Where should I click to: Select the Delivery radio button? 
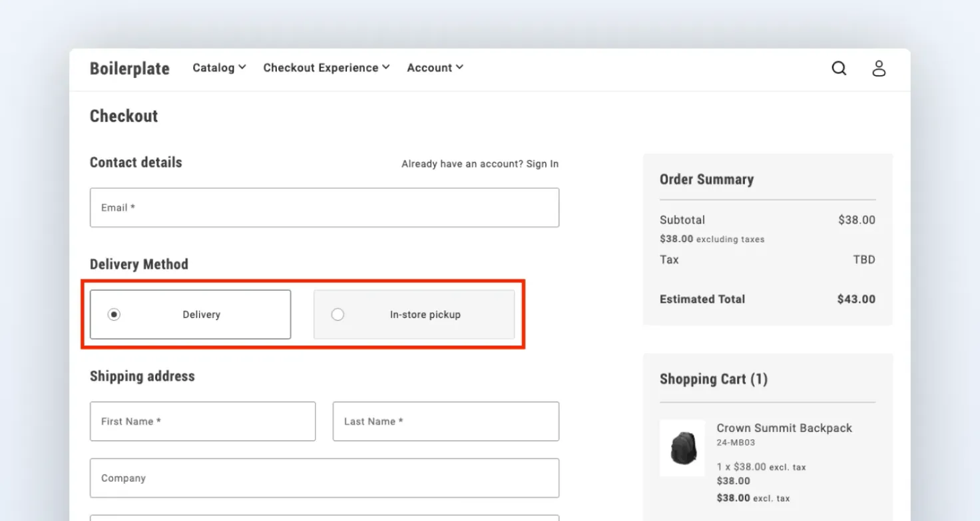tap(114, 314)
